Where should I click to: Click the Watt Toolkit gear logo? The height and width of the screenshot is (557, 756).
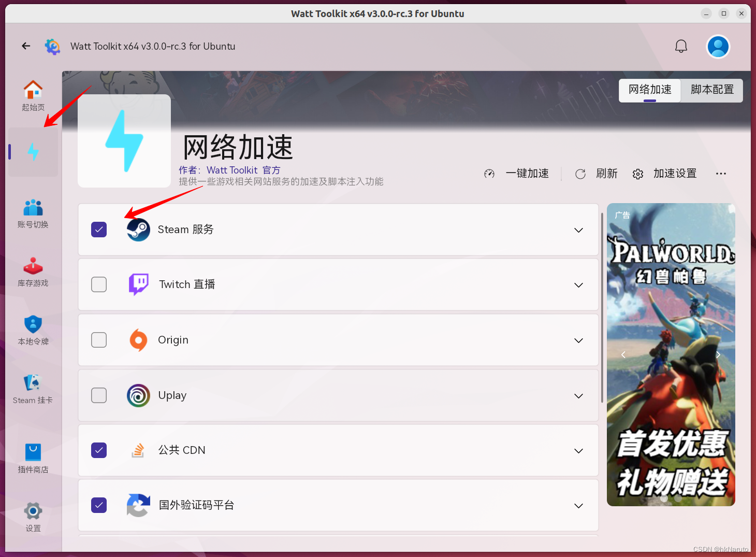pos(52,47)
